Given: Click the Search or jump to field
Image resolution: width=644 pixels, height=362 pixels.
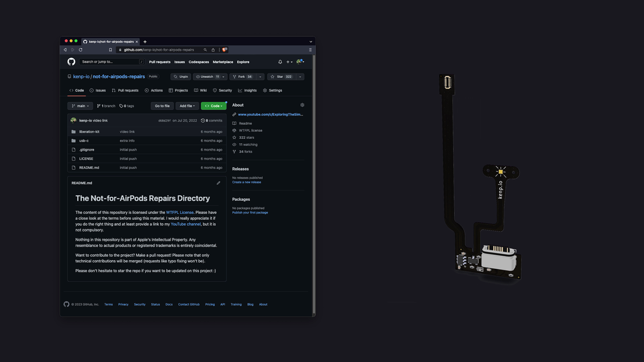Looking at the screenshot, I should 112,62.
